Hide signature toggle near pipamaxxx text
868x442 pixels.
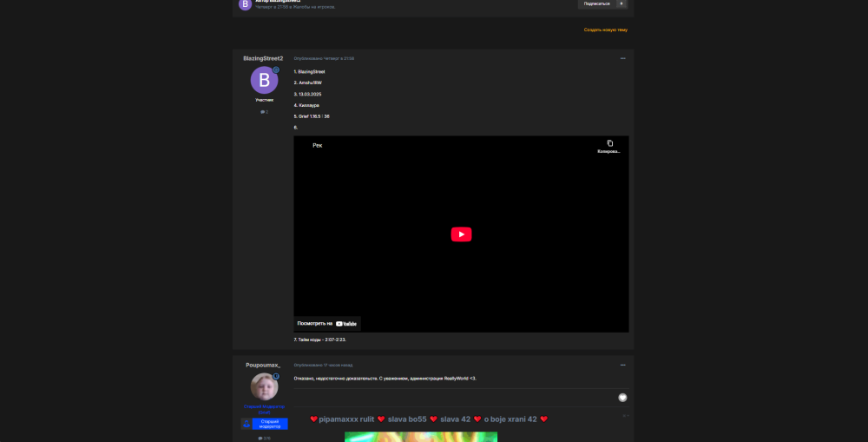point(626,416)
